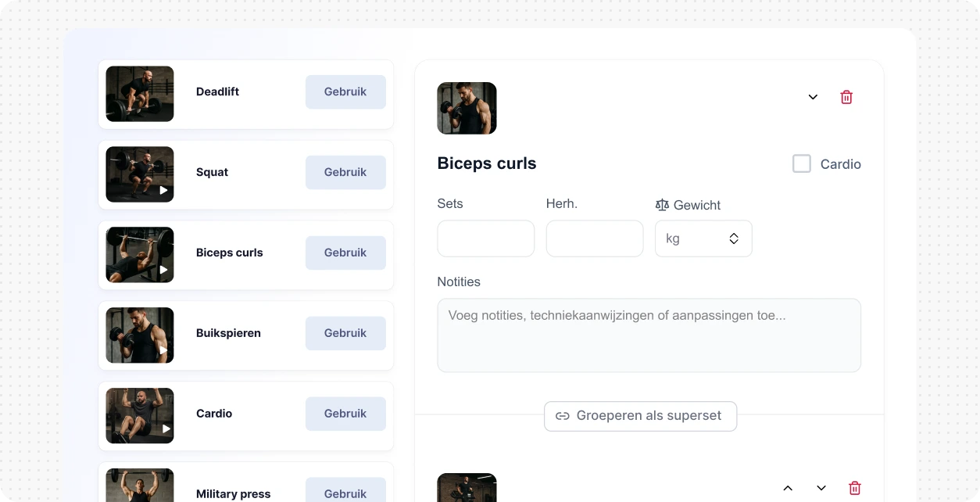Screen dimensions: 980x502
Task: Click the trash icon of the second exercise
Action: (x=855, y=488)
